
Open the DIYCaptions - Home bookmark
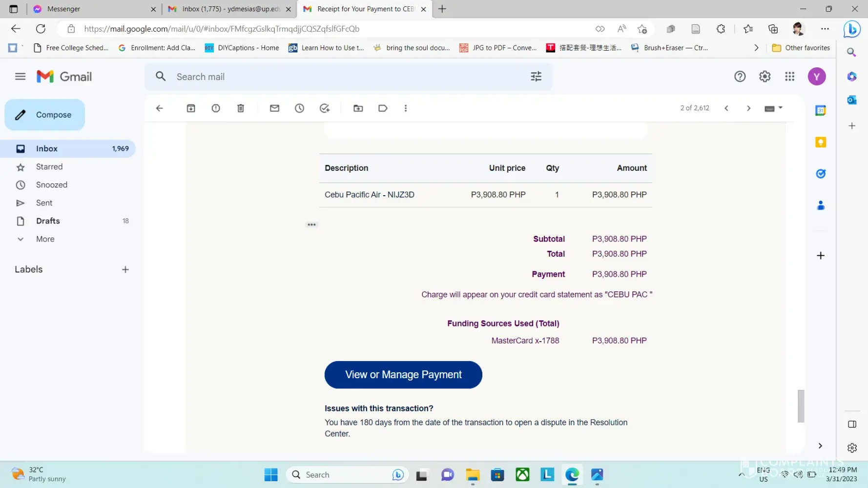242,48
